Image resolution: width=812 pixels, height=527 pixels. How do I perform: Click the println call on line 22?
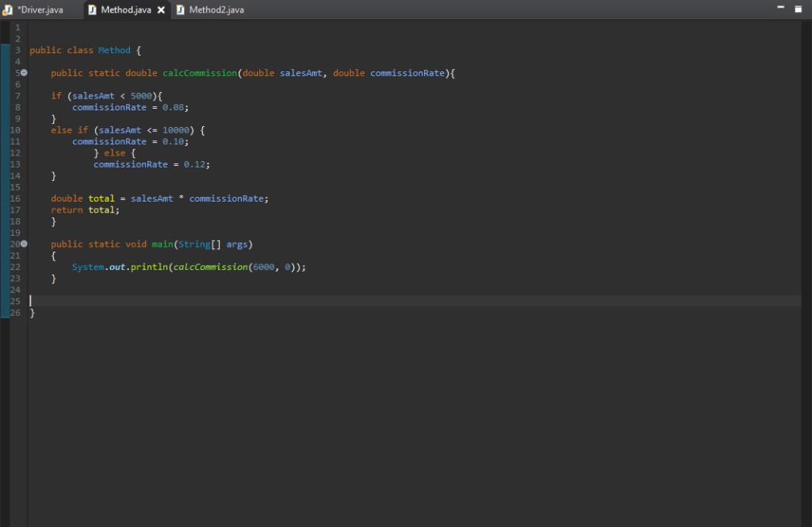(x=147, y=267)
